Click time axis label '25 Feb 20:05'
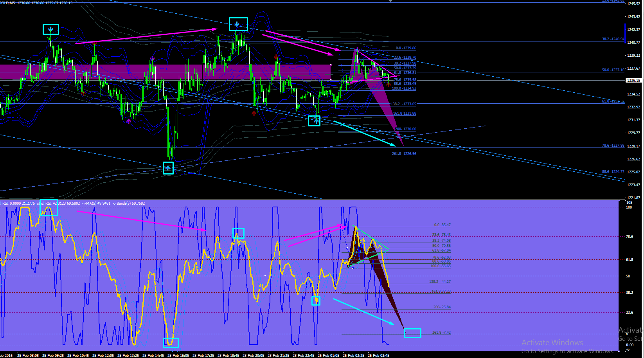Image resolution: width=644 pixels, height=358 pixels. click(253, 356)
